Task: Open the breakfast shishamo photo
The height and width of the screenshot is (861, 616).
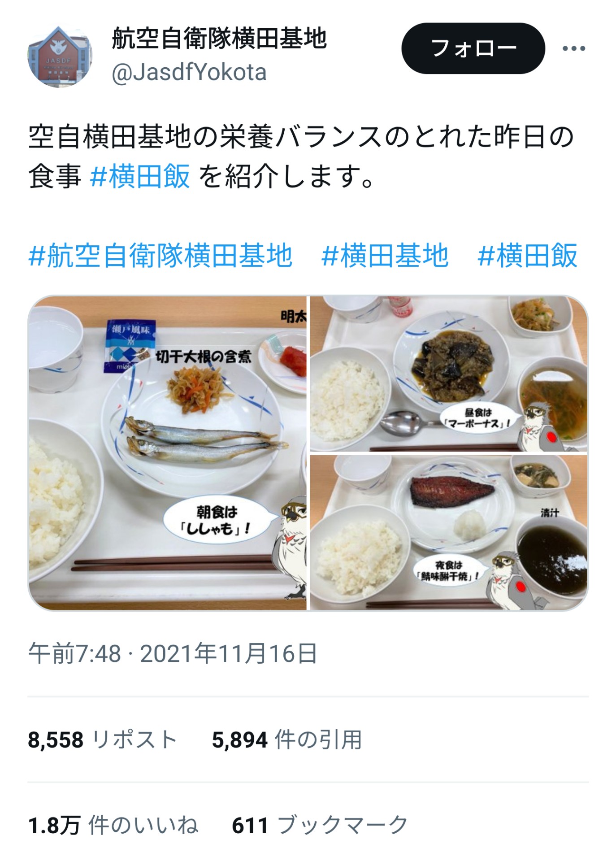Action: 168,453
